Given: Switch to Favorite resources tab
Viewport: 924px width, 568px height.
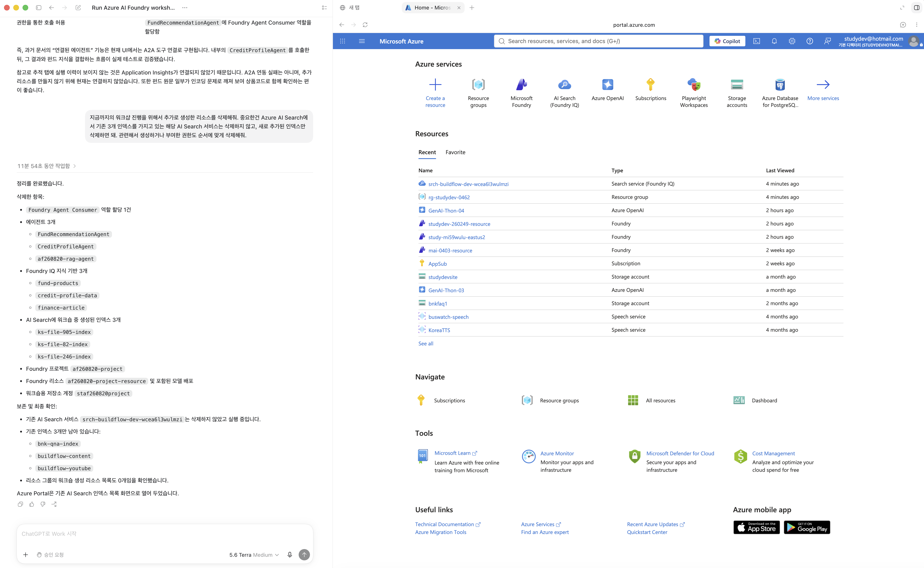Looking at the screenshot, I should point(455,152).
